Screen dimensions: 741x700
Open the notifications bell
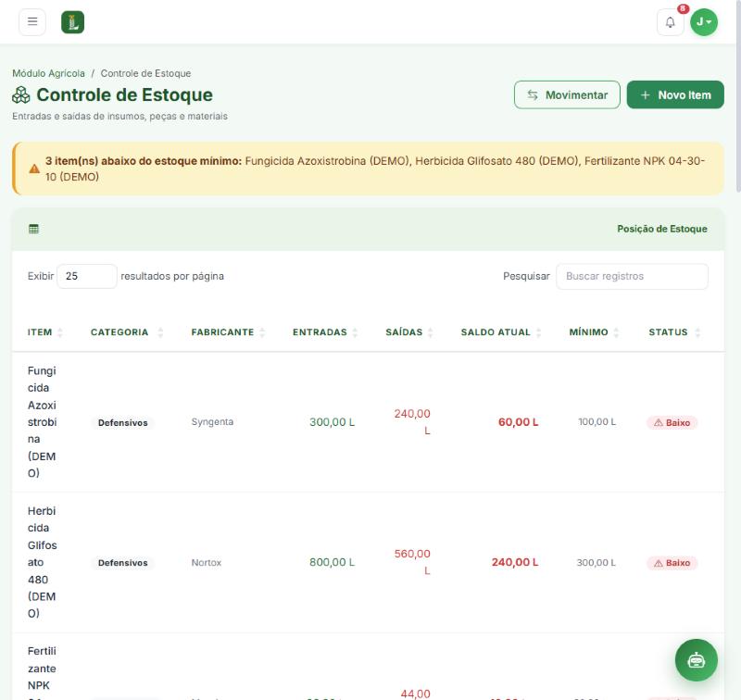click(670, 22)
